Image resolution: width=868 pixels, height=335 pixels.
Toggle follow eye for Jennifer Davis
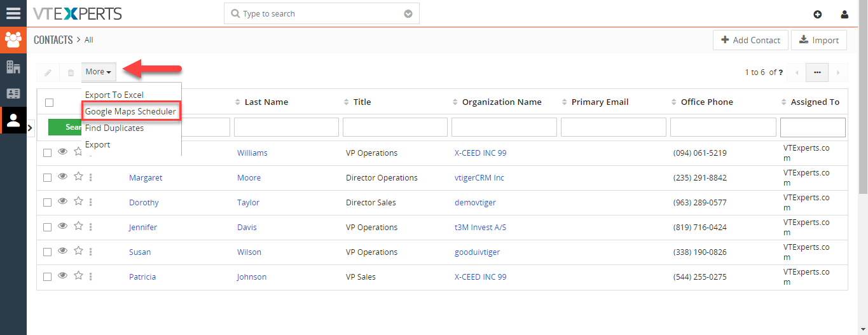click(x=62, y=226)
